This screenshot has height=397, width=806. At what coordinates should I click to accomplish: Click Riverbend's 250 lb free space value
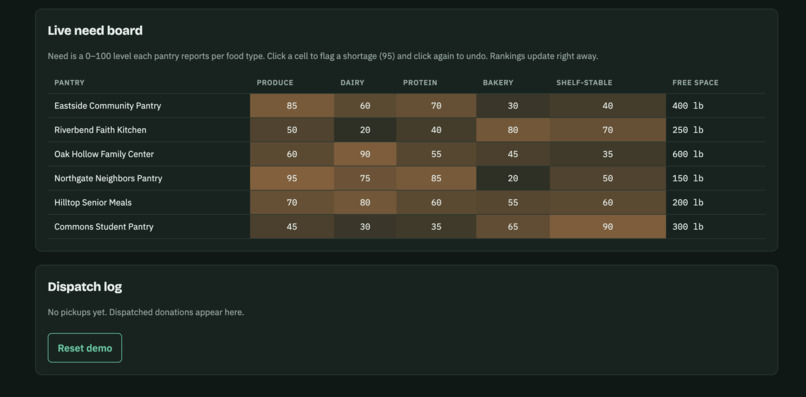[x=688, y=130]
